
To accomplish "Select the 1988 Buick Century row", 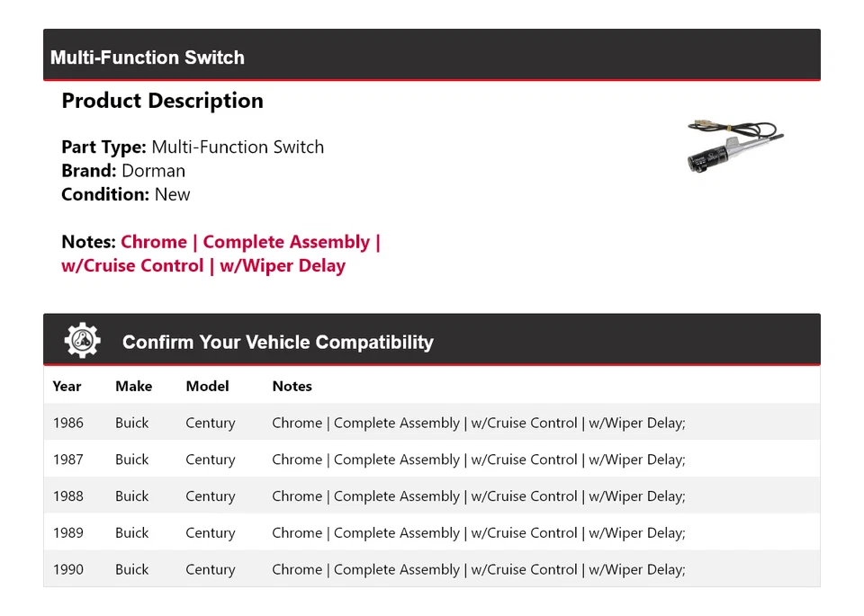I will [432, 496].
